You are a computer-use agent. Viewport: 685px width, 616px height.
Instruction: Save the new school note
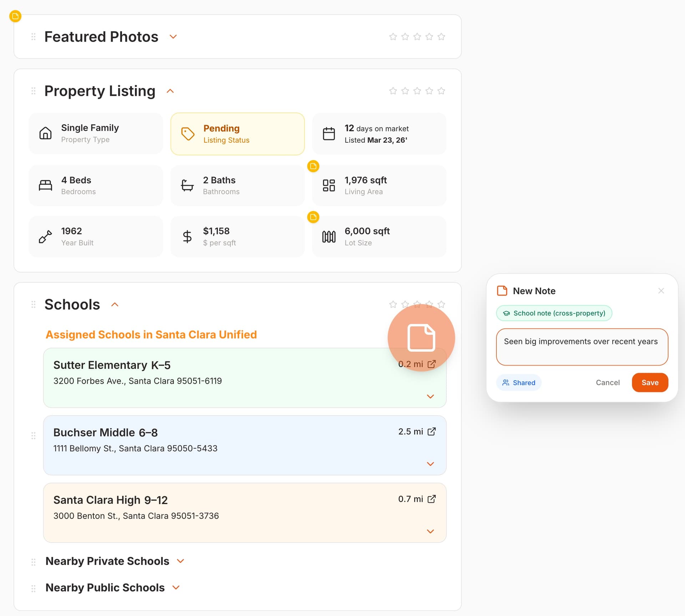[x=650, y=382]
